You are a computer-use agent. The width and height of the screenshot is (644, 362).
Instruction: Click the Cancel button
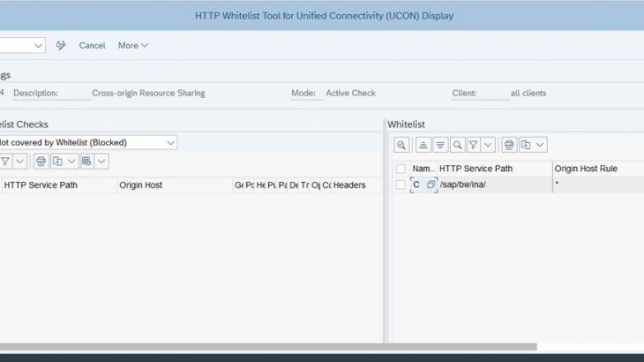92,45
